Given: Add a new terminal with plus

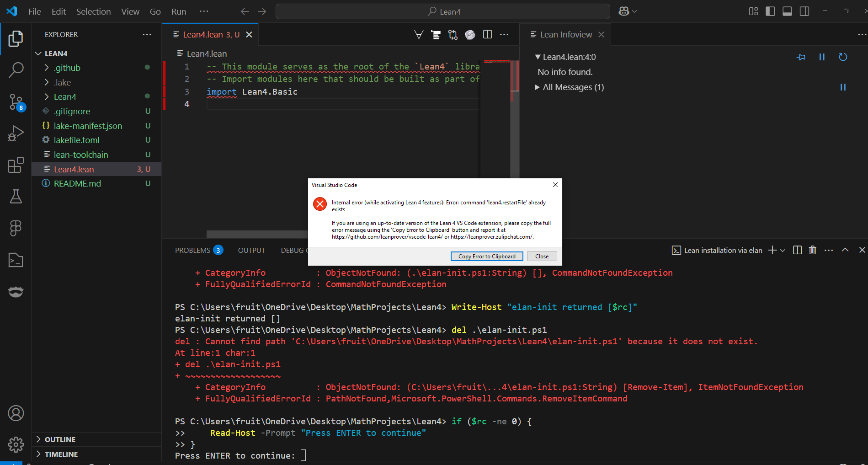Looking at the screenshot, I should pyautogui.click(x=772, y=250).
